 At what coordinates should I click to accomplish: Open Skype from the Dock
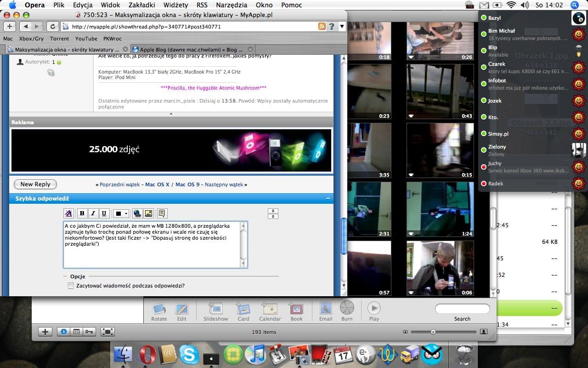point(189,355)
